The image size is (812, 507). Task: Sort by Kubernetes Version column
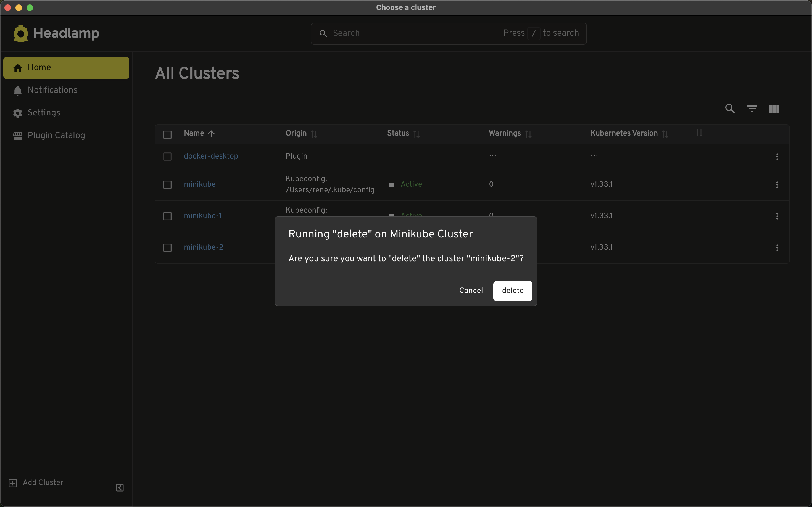(x=624, y=133)
